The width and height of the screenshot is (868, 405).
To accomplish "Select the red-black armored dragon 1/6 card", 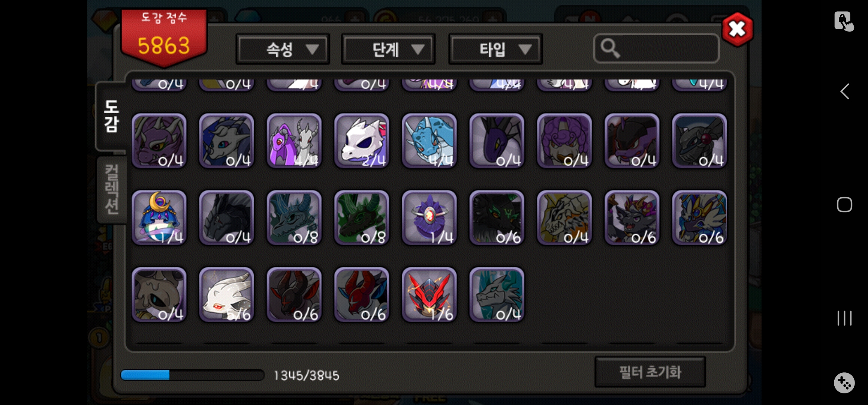I will tap(429, 295).
